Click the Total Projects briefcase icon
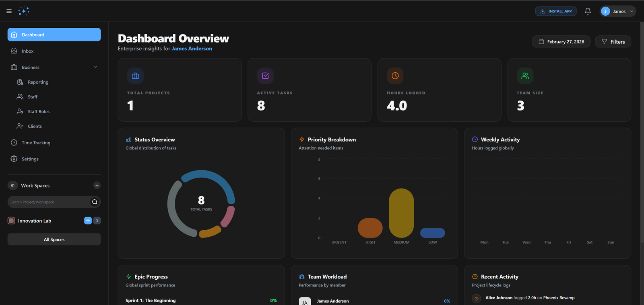 [135, 76]
